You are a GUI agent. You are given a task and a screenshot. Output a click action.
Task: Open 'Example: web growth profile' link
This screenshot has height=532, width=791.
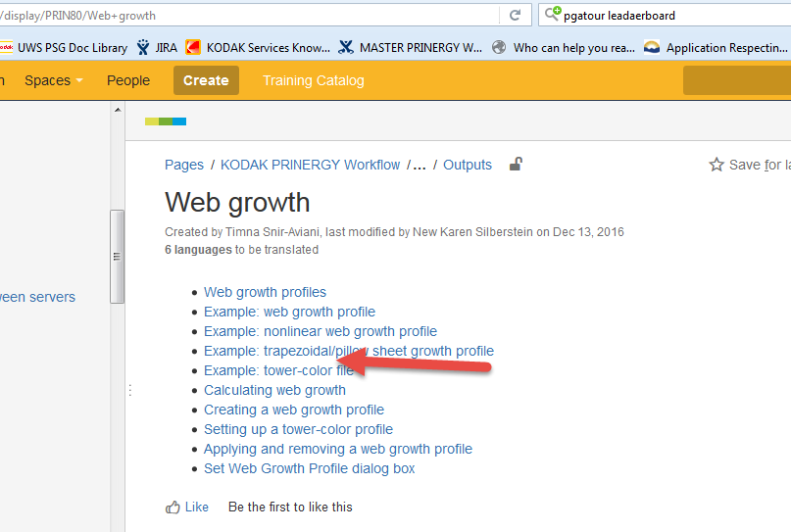(289, 313)
